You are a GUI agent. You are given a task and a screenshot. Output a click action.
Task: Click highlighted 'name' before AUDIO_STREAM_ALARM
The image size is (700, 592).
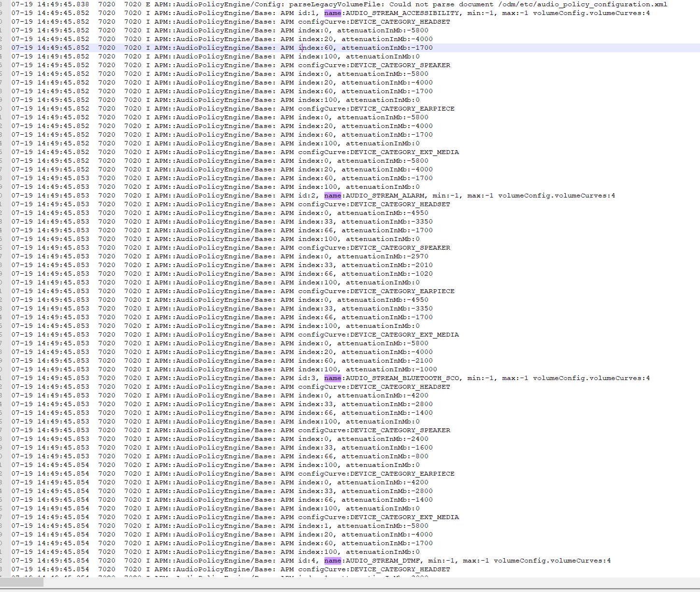pos(333,196)
